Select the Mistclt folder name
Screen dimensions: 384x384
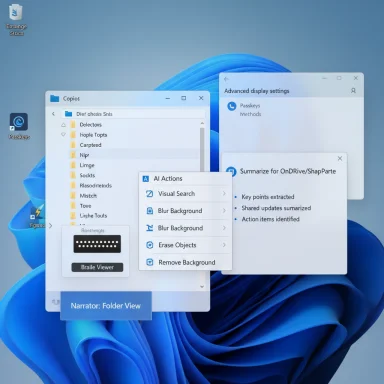(x=88, y=196)
